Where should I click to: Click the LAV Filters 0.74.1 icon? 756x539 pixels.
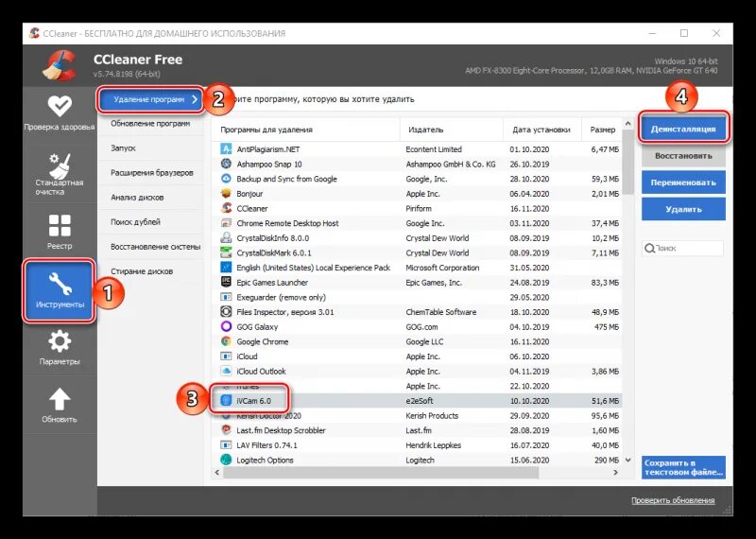226,444
